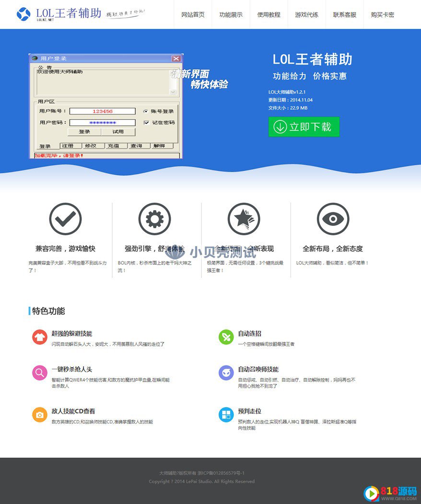The height and width of the screenshot is (504, 421).
Task: Click the 预判走位 feature title
Action: pos(250,411)
